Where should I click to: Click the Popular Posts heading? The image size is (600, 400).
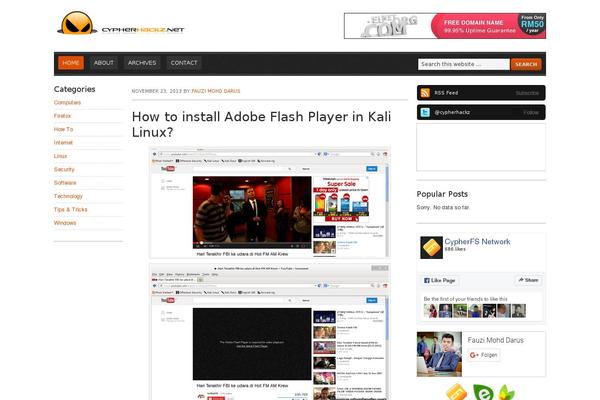(442, 194)
